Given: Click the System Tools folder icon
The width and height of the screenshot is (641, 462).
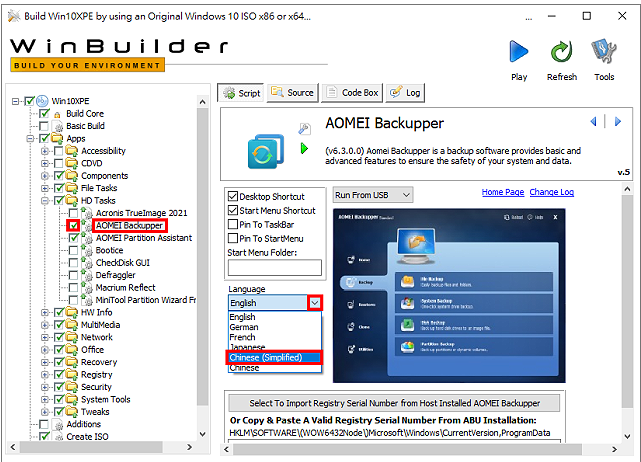Looking at the screenshot, I should click(x=72, y=399).
